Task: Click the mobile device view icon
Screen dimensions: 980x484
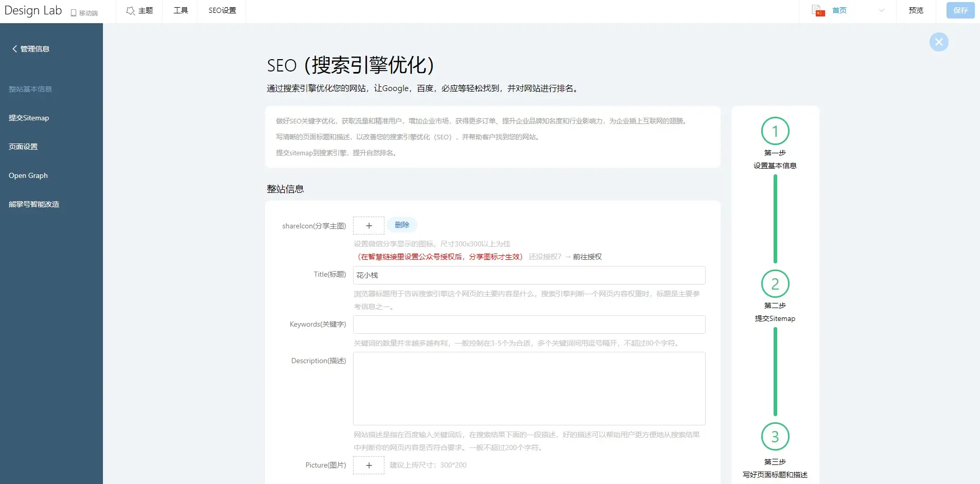Action: tap(74, 13)
